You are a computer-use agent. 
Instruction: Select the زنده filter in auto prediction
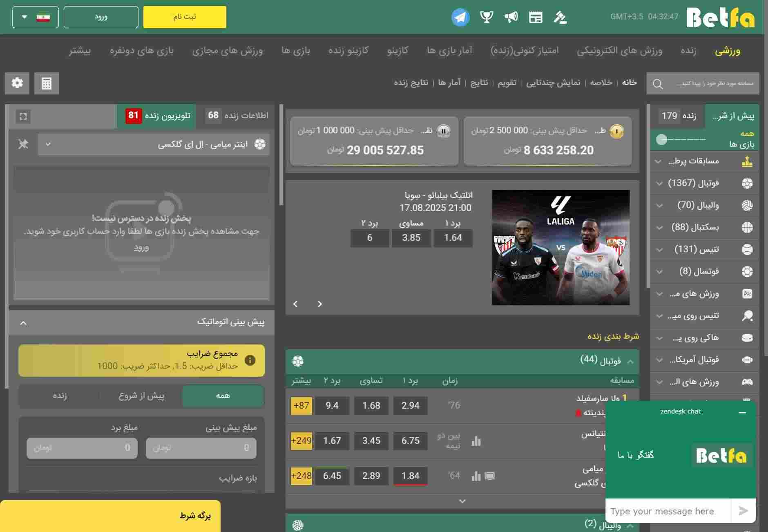60,396
